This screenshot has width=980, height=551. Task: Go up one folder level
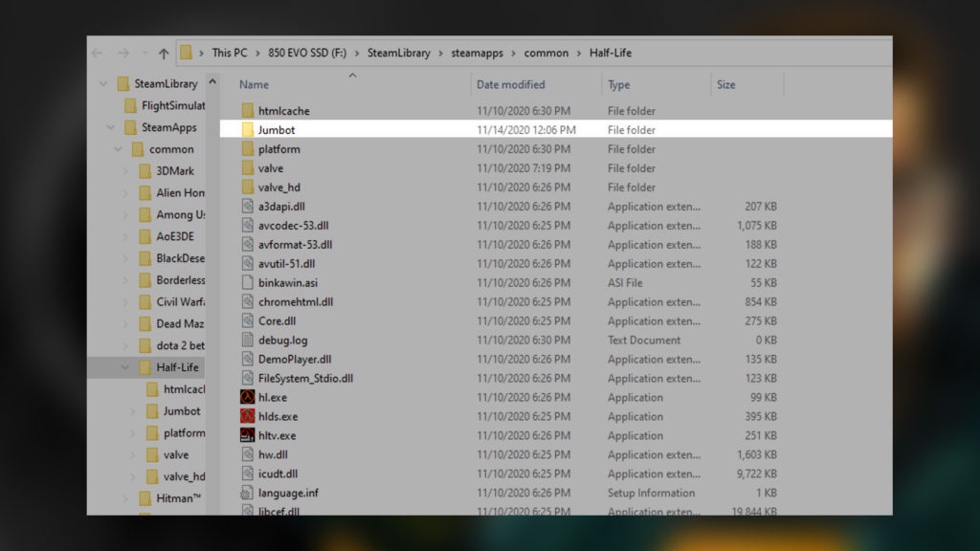(x=164, y=54)
